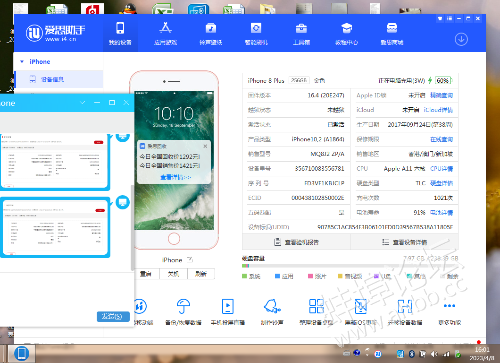Open the My Device tab icon
This screenshot has height=363, width=500.
120,28
